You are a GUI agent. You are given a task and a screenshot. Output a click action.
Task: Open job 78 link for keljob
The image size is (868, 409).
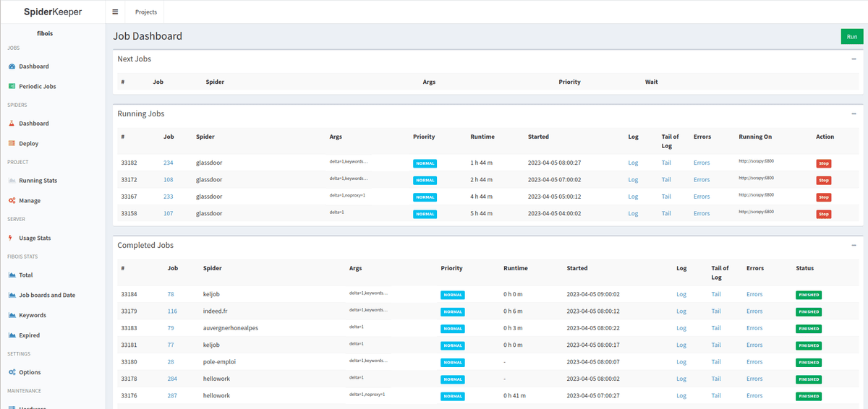pos(171,294)
